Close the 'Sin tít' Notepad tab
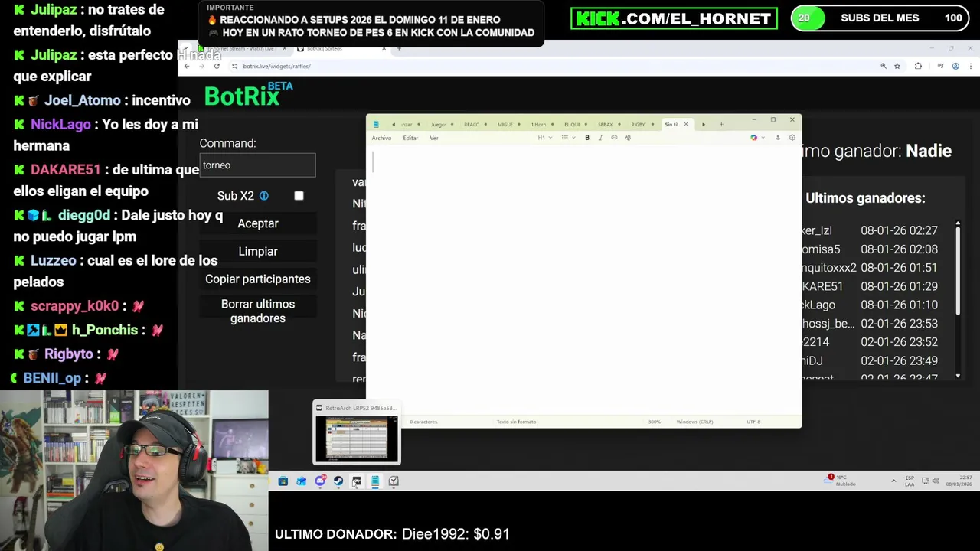 (x=686, y=124)
